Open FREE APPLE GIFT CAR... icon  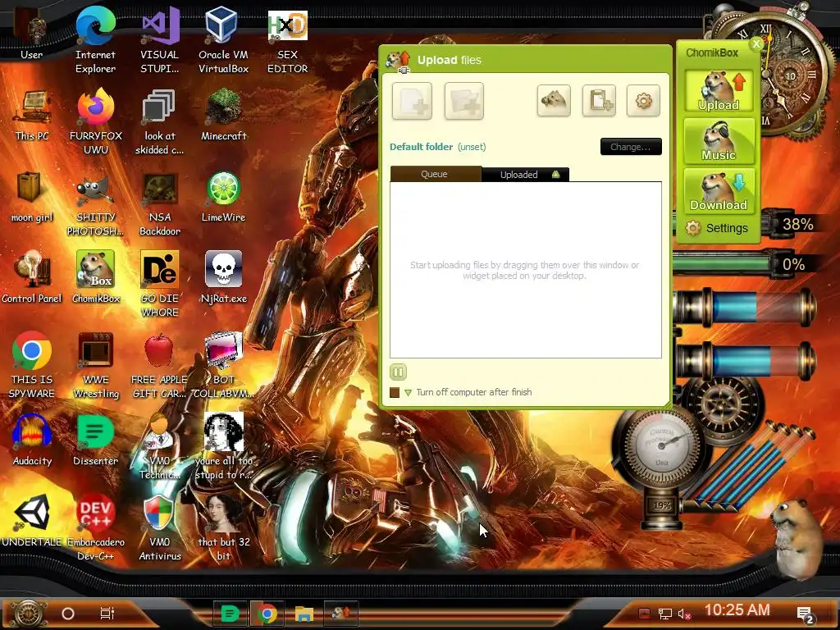tap(159, 365)
